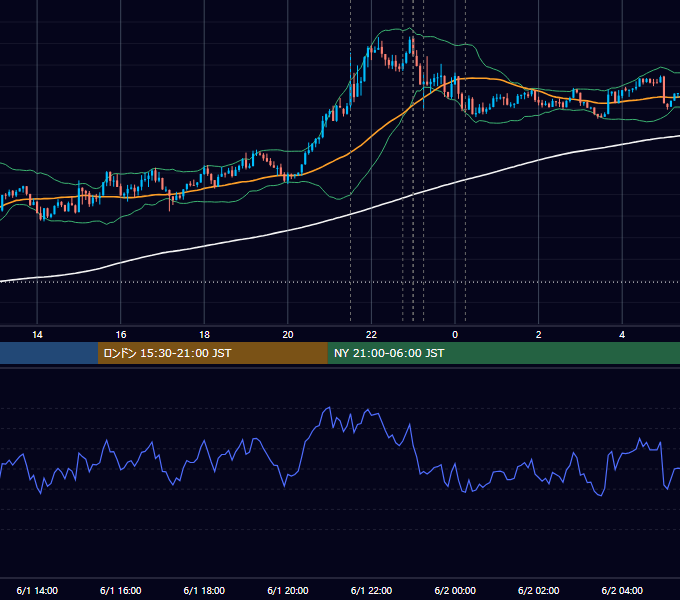The height and width of the screenshot is (600, 680).
Task: Click the "18" hour label on upper time axis
Action: click(204, 335)
